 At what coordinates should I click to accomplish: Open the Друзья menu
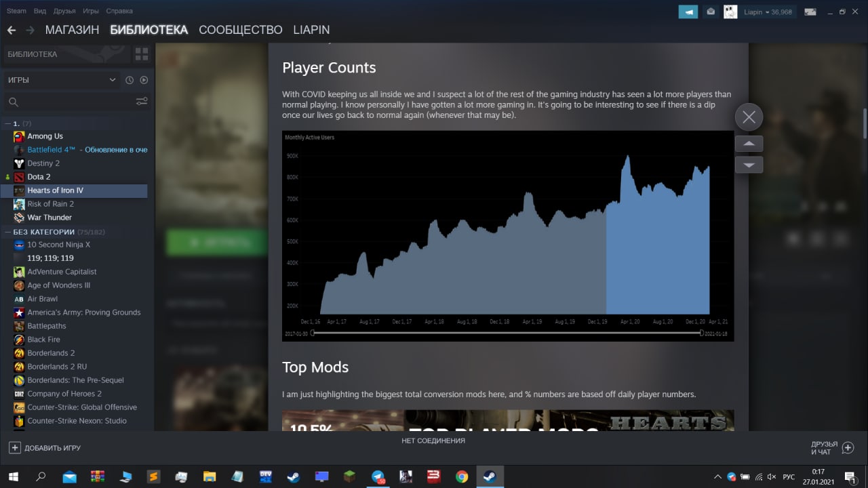click(x=64, y=11)
